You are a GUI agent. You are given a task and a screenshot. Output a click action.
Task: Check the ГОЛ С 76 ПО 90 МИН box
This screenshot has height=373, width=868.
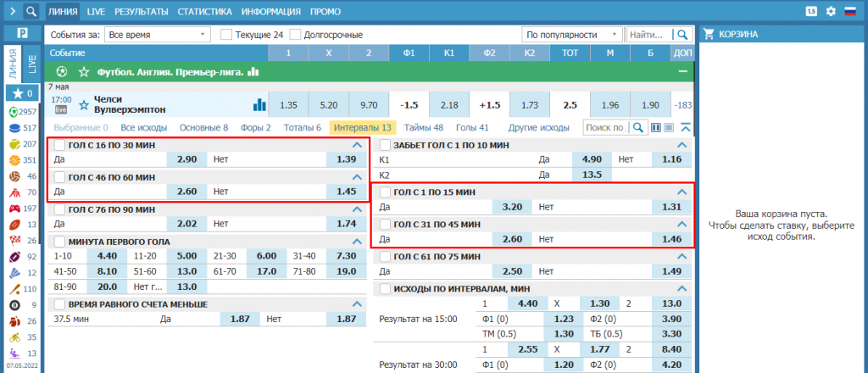coord(59,209)
